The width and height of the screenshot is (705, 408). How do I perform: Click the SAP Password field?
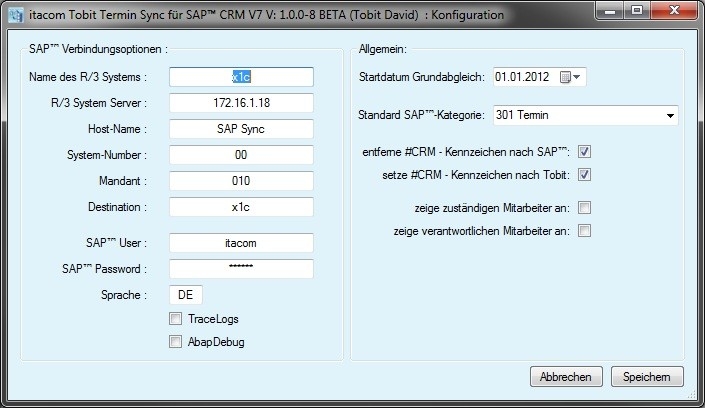[241, 269]
